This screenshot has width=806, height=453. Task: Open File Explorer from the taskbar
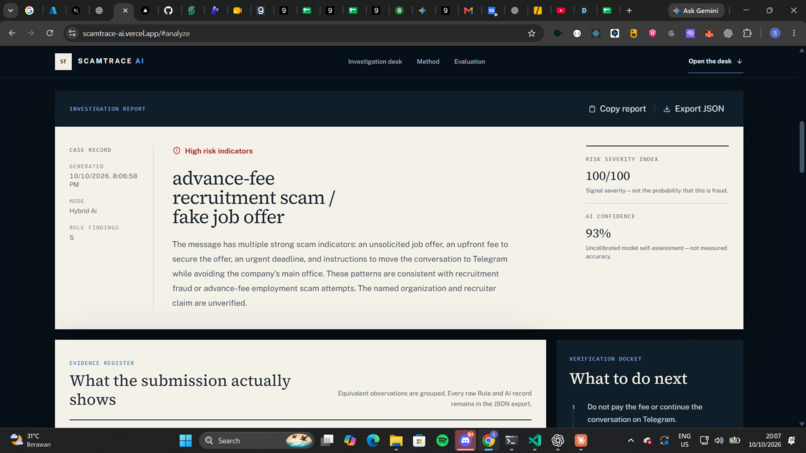(x=396, y=441)
